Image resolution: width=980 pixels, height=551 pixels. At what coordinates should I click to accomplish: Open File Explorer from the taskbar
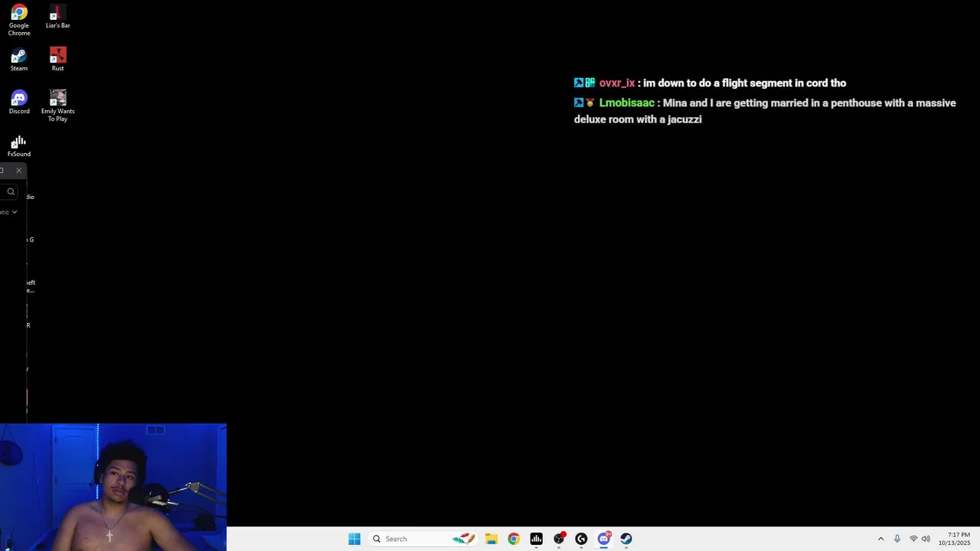pyautogui.click(x=492, y=539)
